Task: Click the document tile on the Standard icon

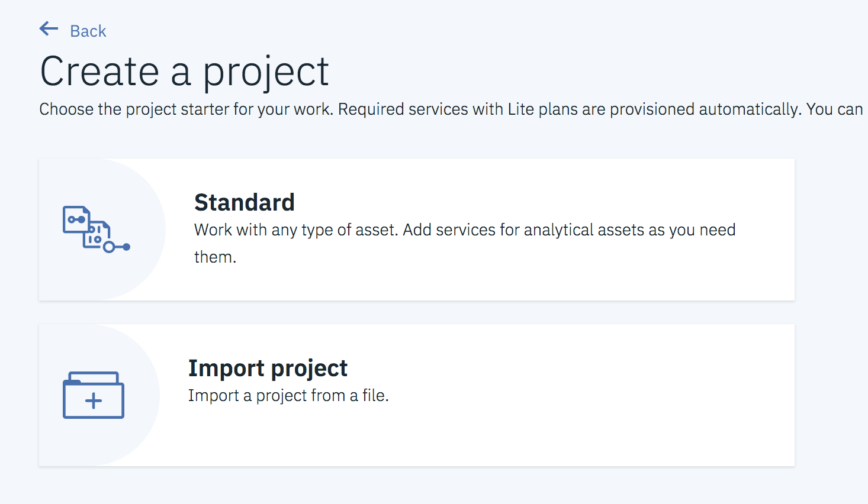Action: point(76,219)
